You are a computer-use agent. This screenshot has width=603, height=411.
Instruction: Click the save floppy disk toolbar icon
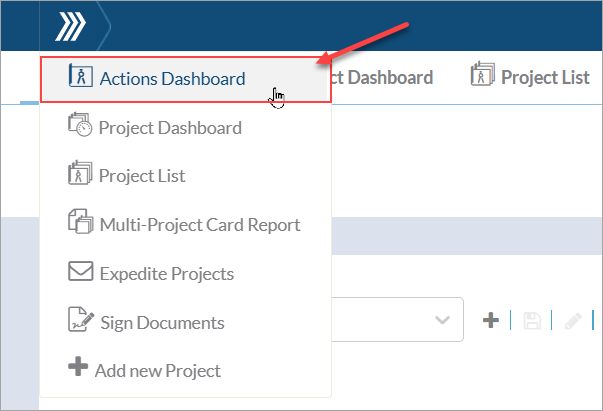pos(531,320)
